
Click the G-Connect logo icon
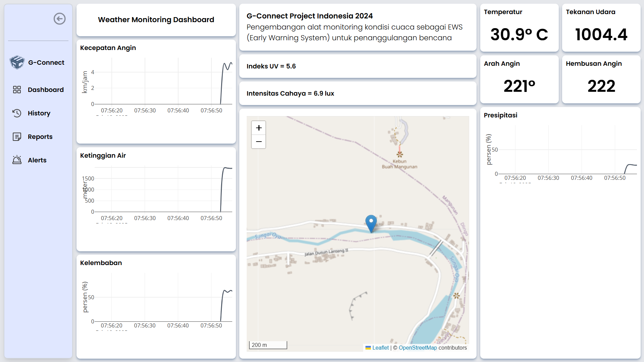pos(17,62)
